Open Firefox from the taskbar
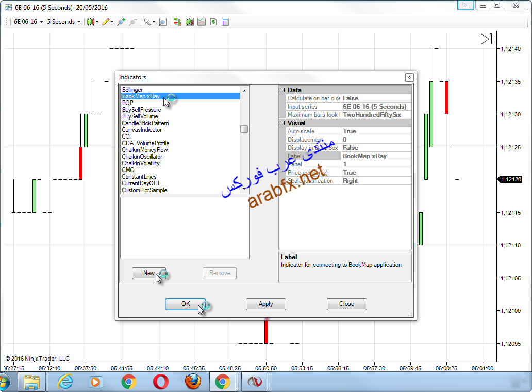 tap(193, 382)
